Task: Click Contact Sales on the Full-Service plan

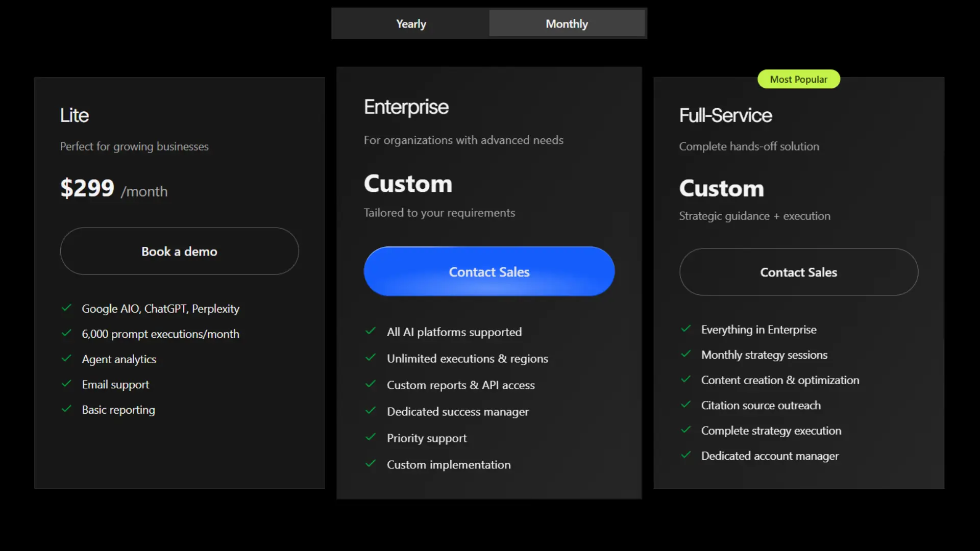Action: [x=798, y=272]
